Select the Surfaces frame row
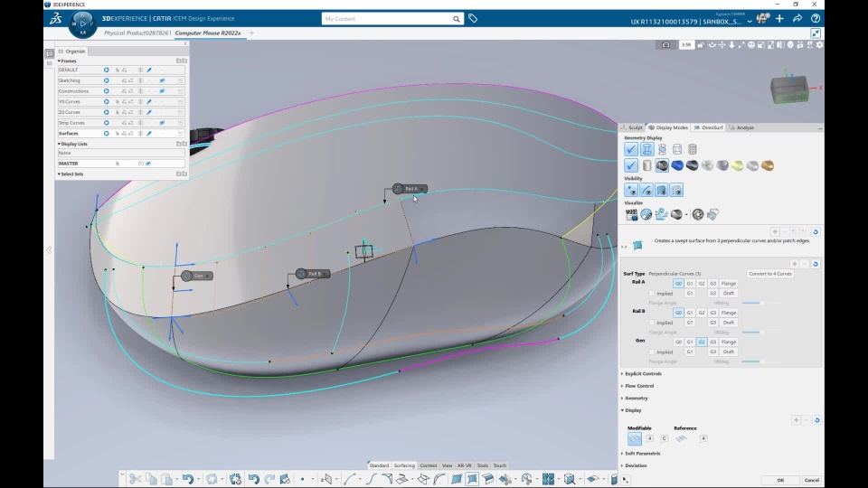Screen dimensions: 868x488 pyautogui.click(x=121, y=134)
